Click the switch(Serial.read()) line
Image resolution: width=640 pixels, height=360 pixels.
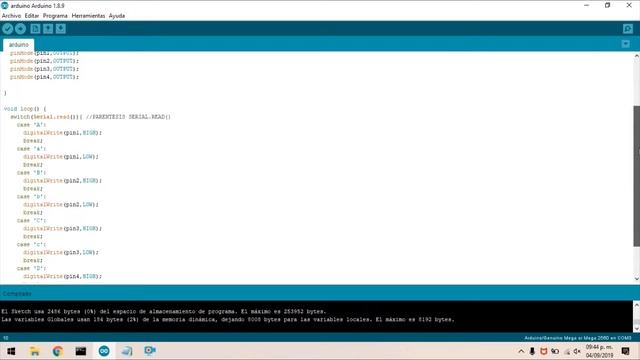click(x=90, y=117)
